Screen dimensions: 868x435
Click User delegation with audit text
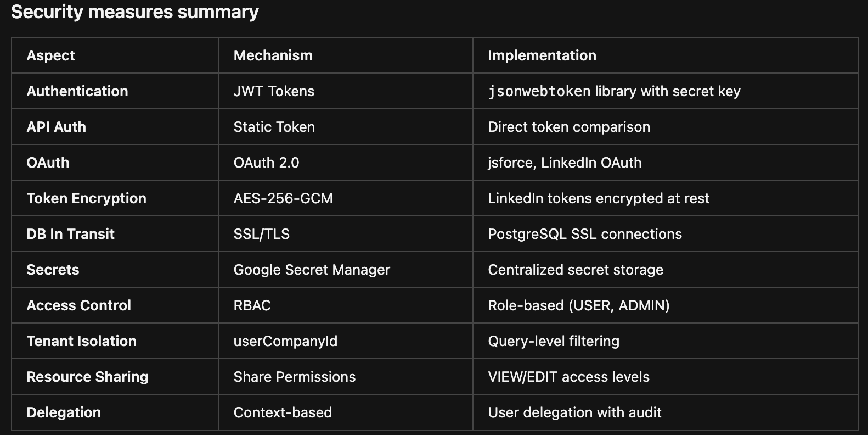(x=574, y=412)
